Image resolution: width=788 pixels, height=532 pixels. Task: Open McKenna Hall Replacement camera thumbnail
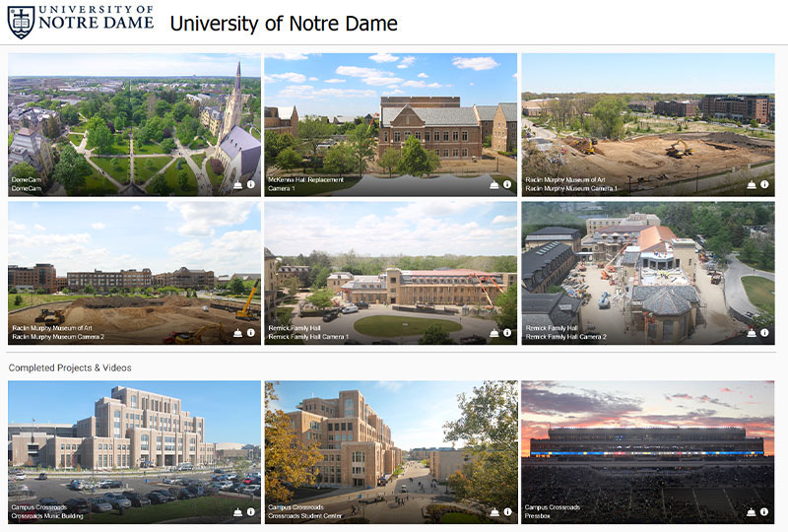(x=390, y=124)
